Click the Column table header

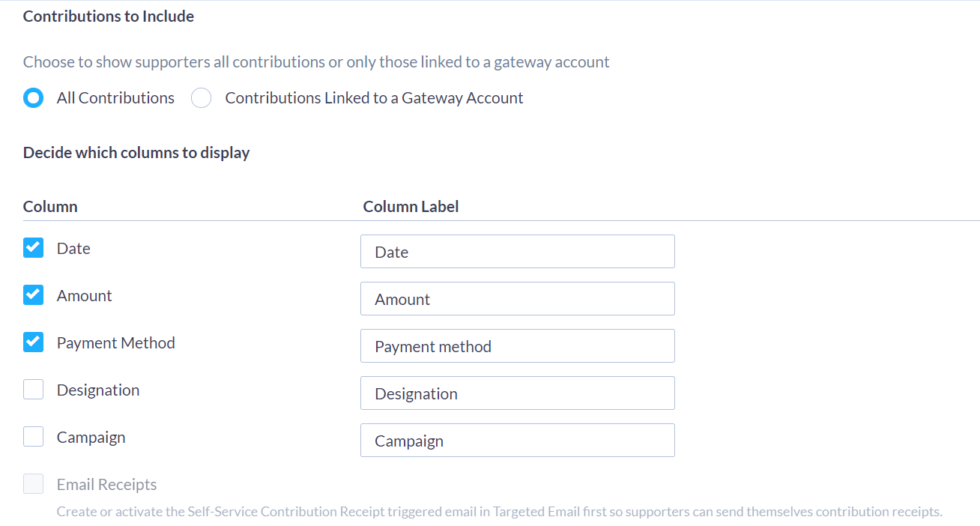pos(50,206)
